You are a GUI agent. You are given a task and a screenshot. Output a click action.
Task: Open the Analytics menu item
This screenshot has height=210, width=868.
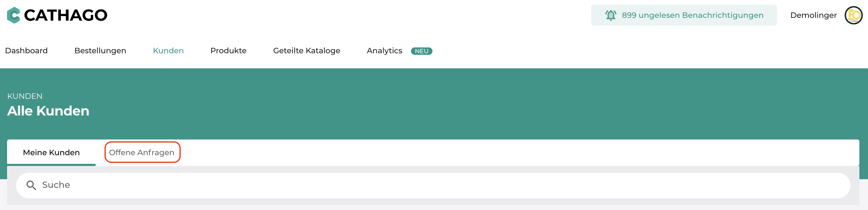coord(384,50)
